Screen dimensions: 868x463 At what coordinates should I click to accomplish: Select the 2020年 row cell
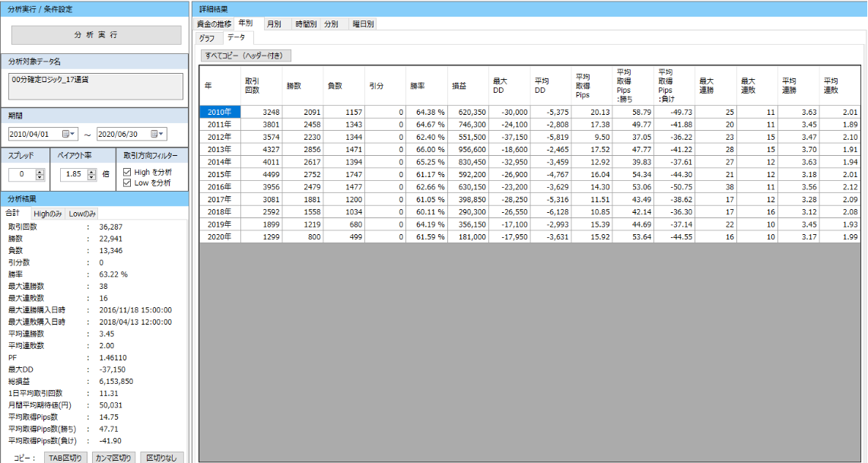click(220, 236)
